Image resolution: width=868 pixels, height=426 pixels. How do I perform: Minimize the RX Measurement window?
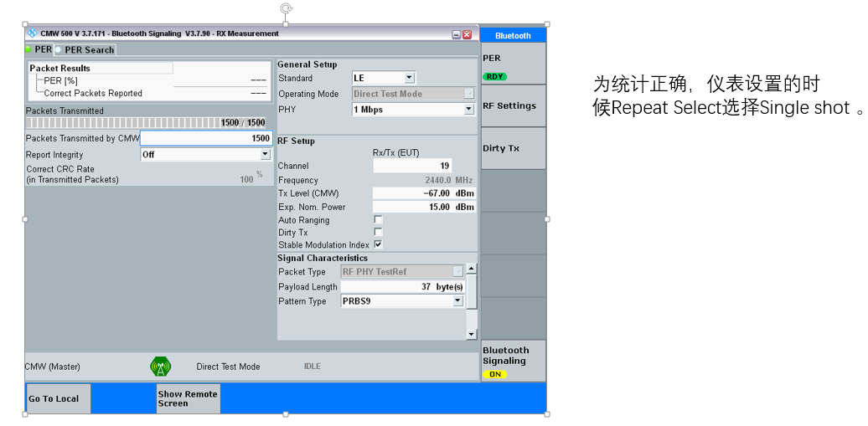point(456,34)
